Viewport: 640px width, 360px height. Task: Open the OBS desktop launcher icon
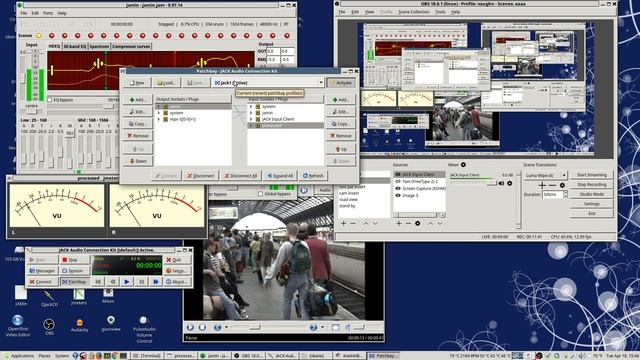[49, 327]
